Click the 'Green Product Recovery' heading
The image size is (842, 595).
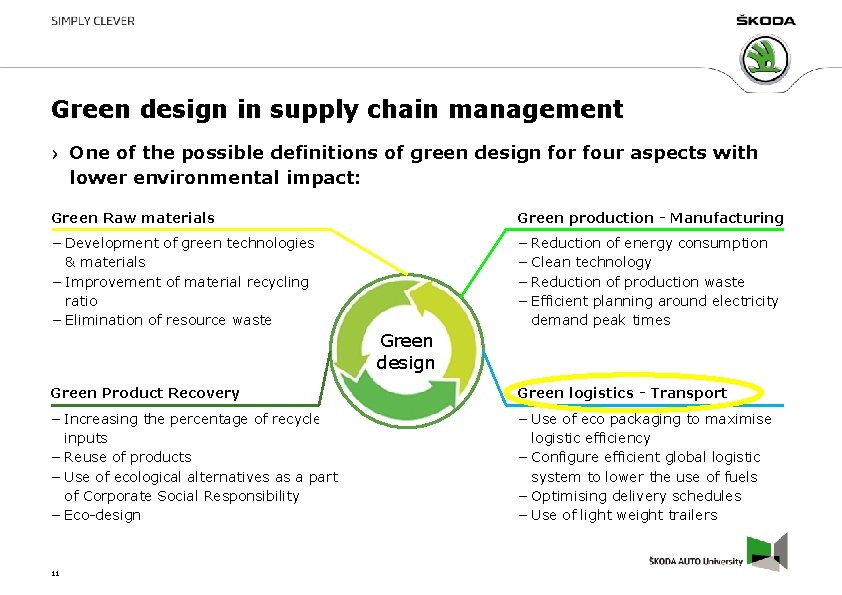pyautogui.click(x=145, y=393)
